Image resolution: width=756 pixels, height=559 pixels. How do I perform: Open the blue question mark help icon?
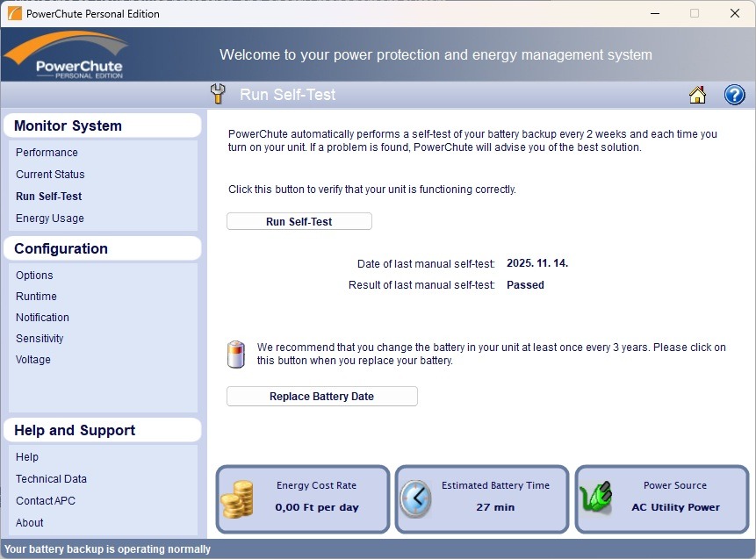tap(734, 95)
